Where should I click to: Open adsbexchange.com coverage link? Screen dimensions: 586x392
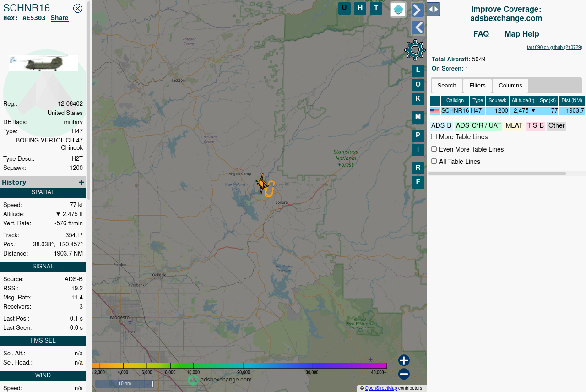pos(506,19)
